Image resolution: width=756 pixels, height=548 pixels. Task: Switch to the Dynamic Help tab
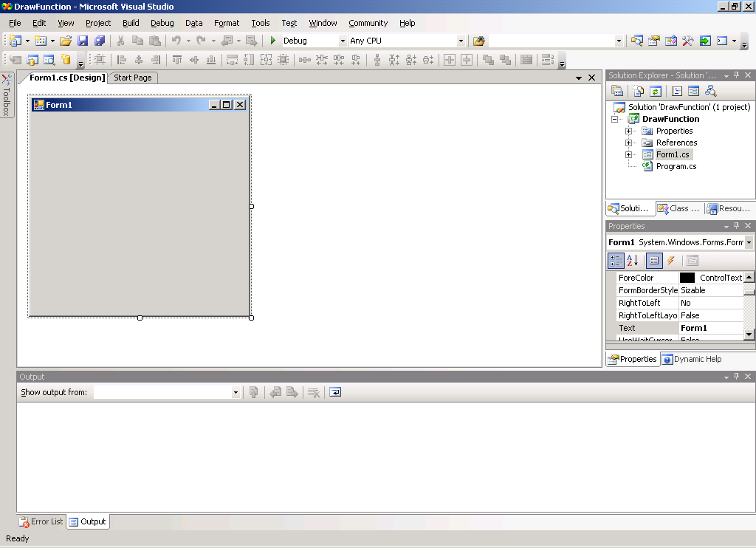tap(692, 359)
